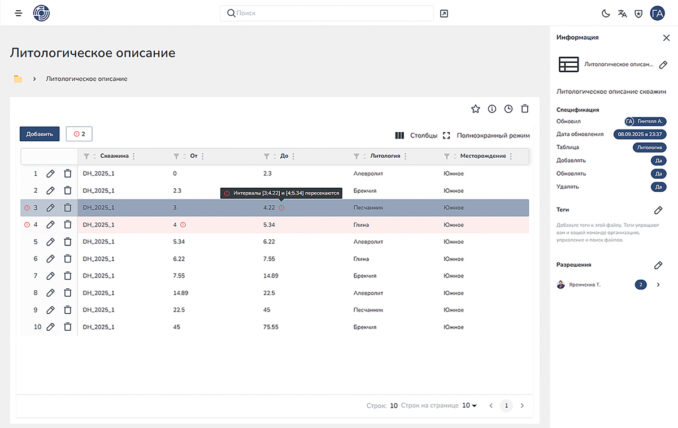Toggle dark mode with the moon icon

click(605, 13)
